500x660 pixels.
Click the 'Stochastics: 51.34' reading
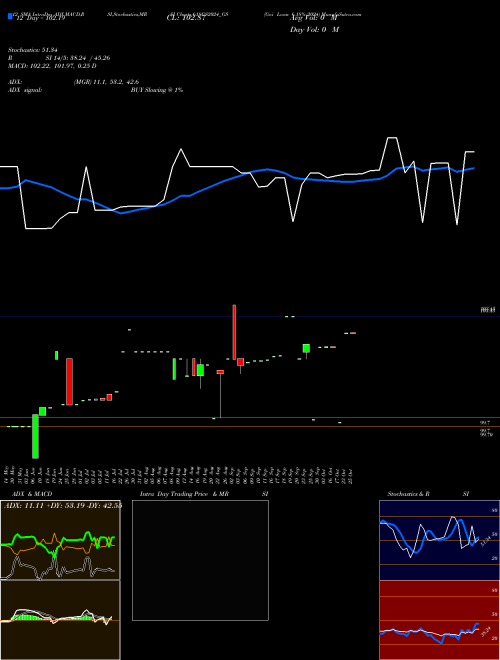point(32,50)
